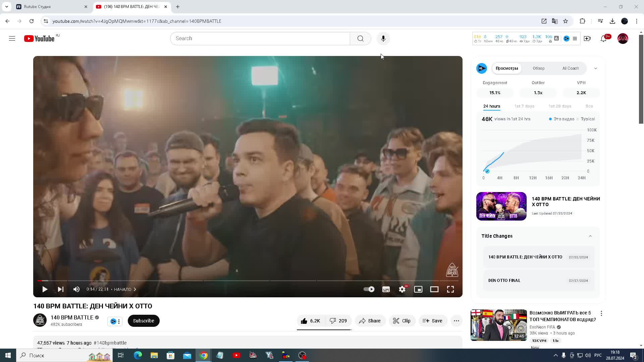Mute the video volume

click(76, 289)
